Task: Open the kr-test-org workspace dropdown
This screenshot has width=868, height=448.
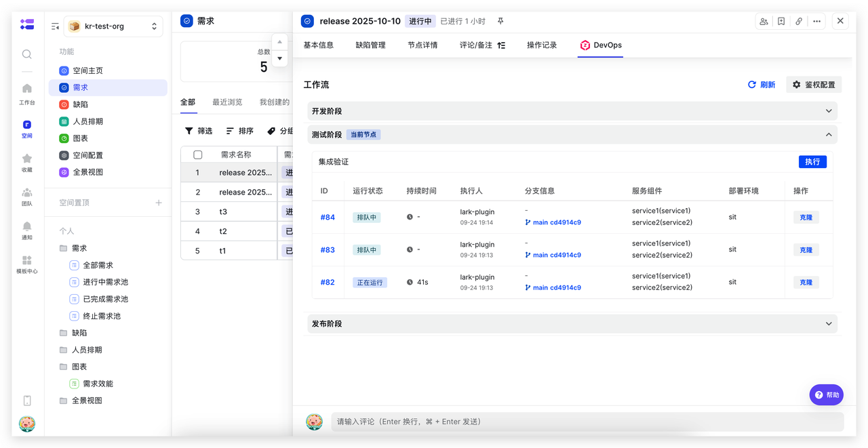Action: 113,26
